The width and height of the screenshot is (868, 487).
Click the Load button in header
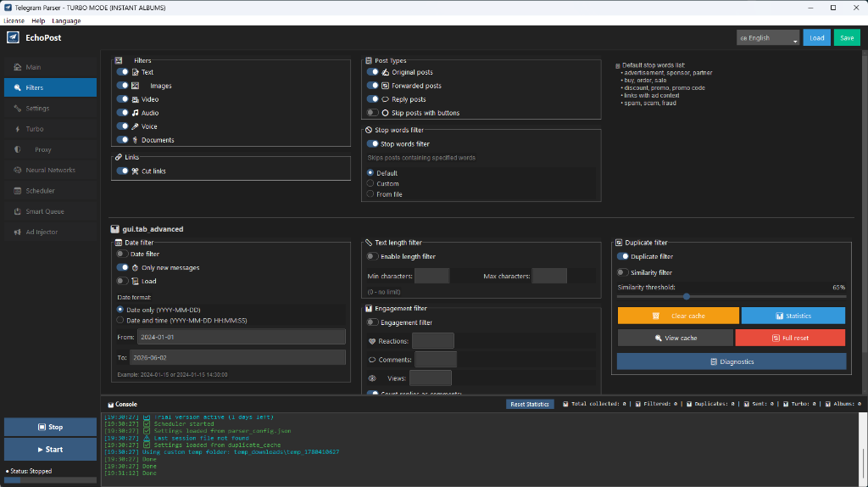click(816, 37)
